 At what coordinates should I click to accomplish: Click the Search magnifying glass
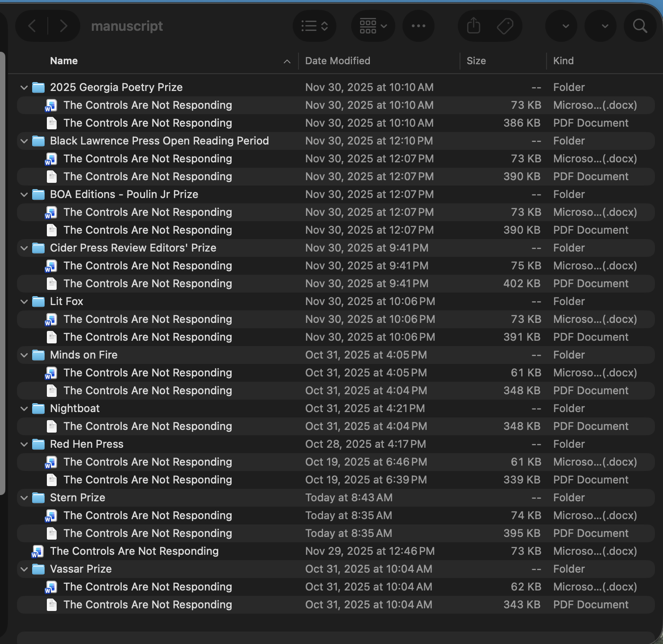(x=640, y=26)
